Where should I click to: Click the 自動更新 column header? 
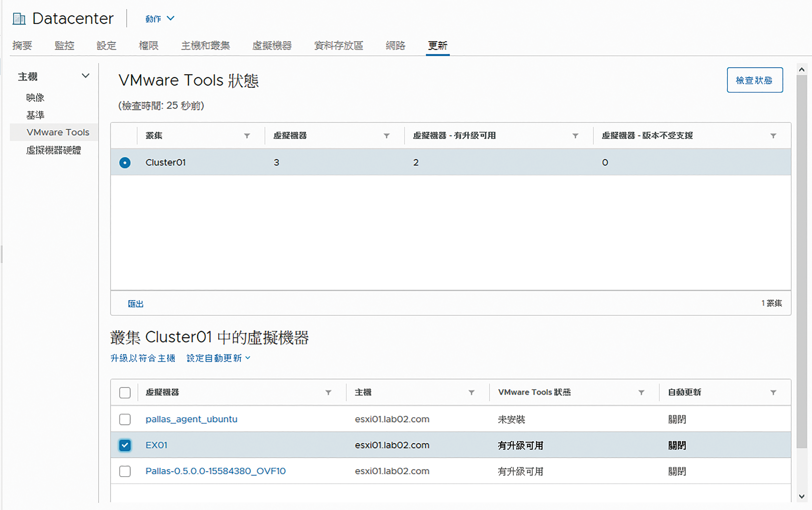(684, 392)
